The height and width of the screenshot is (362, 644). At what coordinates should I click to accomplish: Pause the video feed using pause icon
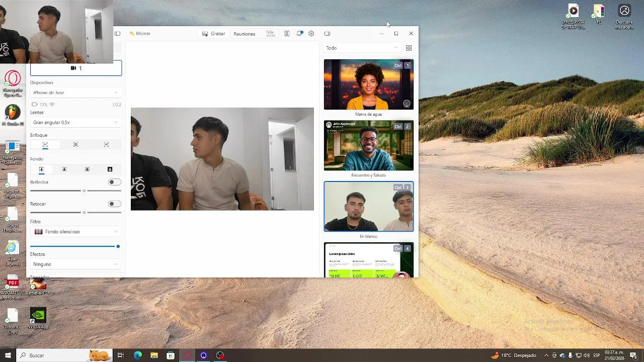click(287, 34)
